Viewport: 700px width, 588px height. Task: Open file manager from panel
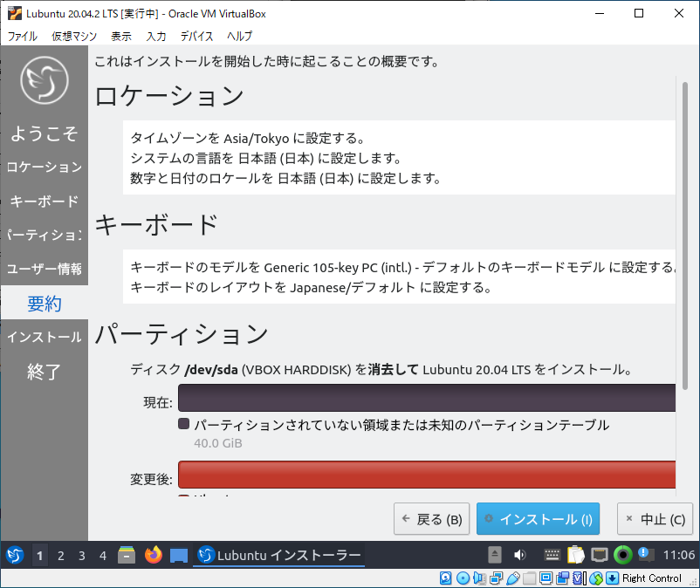coord(127,555)
